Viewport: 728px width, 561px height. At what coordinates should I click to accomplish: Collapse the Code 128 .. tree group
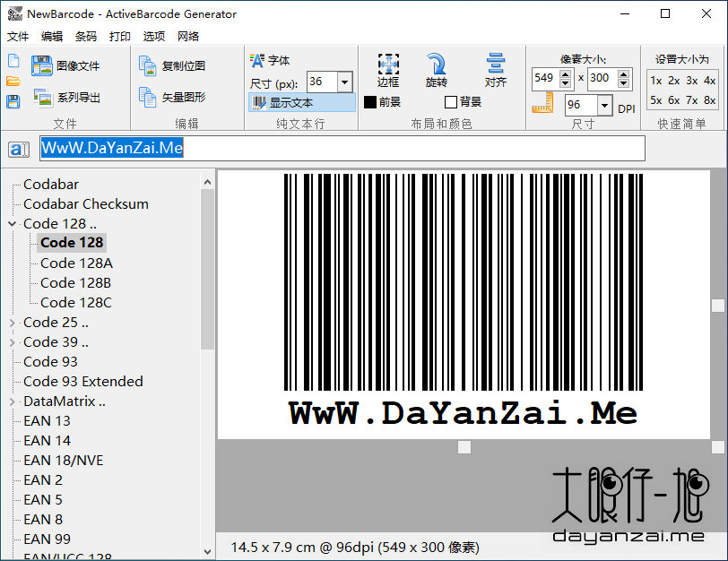click(12, 224)
